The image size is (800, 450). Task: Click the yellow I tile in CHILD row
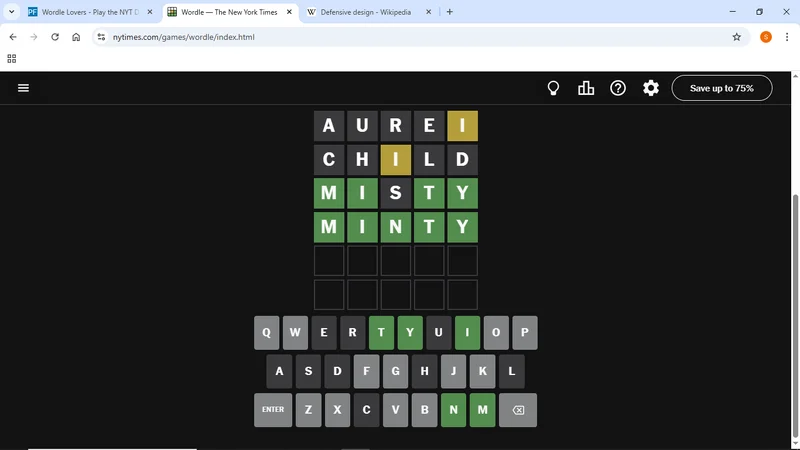click(x=395, y=160)
